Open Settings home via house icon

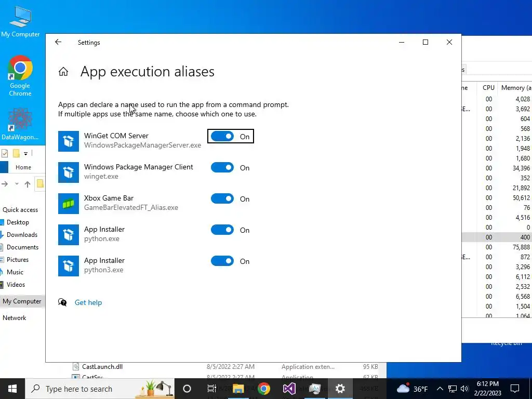(63, 72)
